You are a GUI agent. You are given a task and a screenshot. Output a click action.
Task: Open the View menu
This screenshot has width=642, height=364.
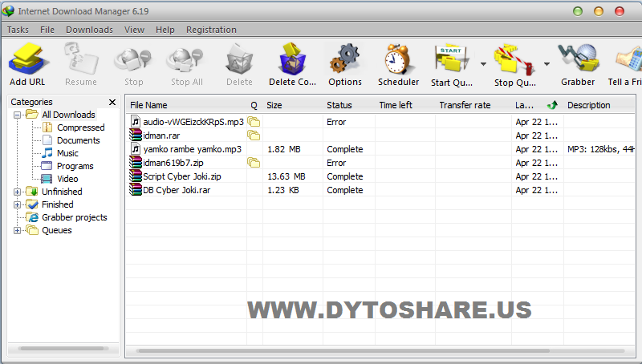pos(134,30)
